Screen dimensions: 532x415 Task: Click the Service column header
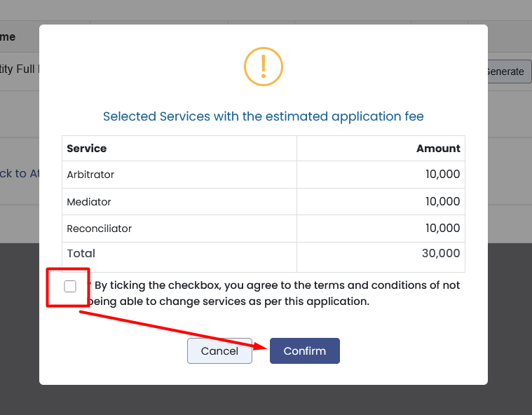point(87,149)
